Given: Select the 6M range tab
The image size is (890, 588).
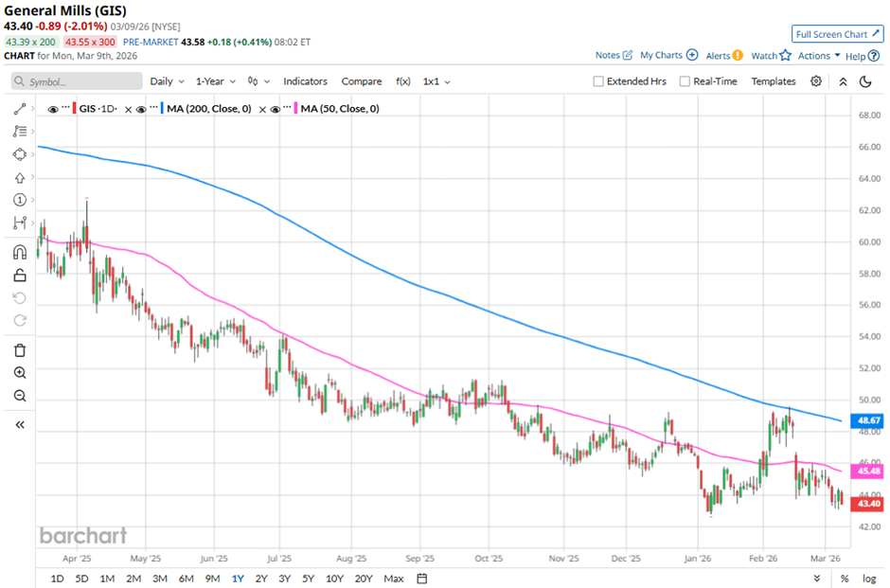Looking at the screenshot, I should [187, 579].
